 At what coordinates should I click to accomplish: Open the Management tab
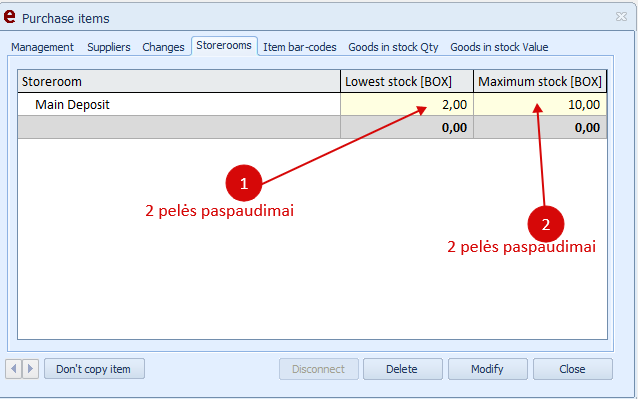(x=42, y=47)
